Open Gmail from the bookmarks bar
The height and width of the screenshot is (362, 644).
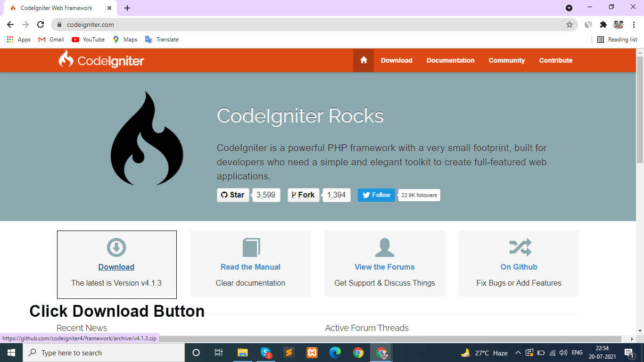click(50, 40)
